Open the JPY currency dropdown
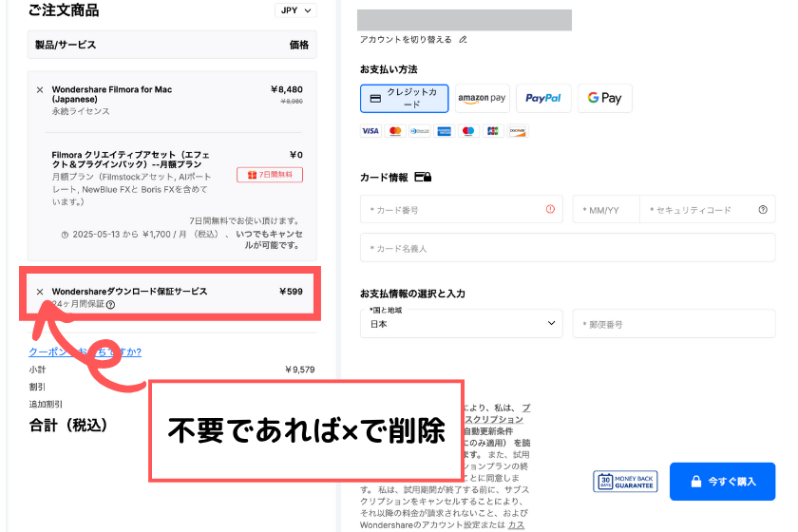The height and width of the screenshot is (532, 798). (x=295, y=10)
